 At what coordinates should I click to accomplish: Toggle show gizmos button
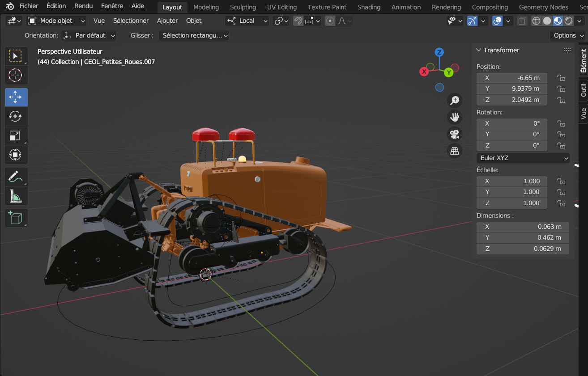pos(472,21)
